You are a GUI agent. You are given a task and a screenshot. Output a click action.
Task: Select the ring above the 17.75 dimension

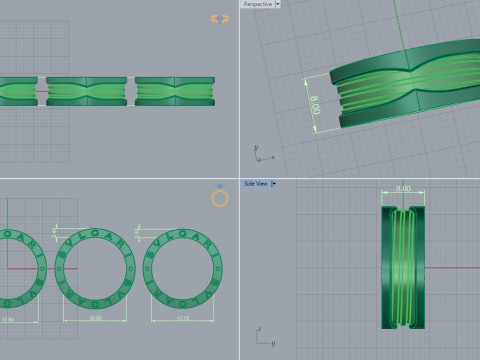(x=183, y=268)
